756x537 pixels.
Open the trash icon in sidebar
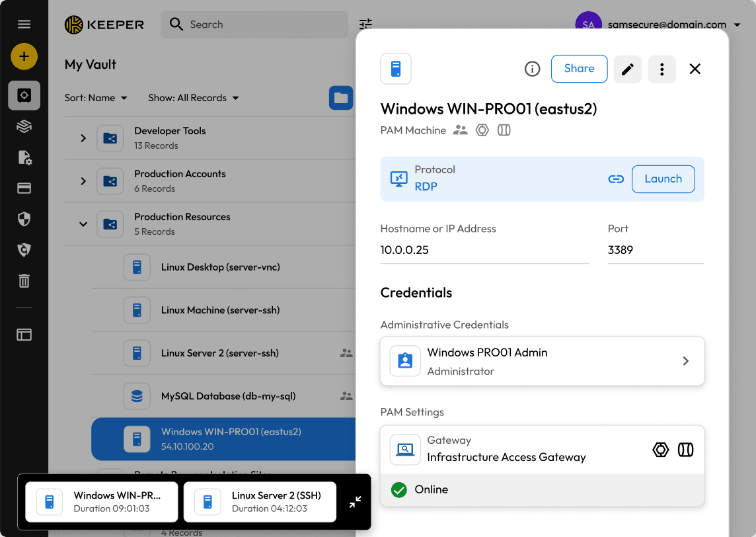[x=24, y=280]
